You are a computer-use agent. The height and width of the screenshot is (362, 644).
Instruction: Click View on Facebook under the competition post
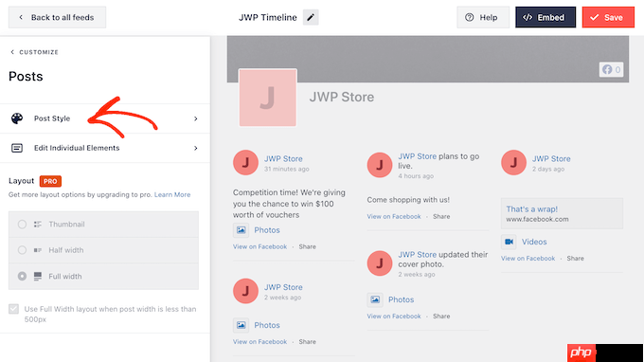click(260, 246)
